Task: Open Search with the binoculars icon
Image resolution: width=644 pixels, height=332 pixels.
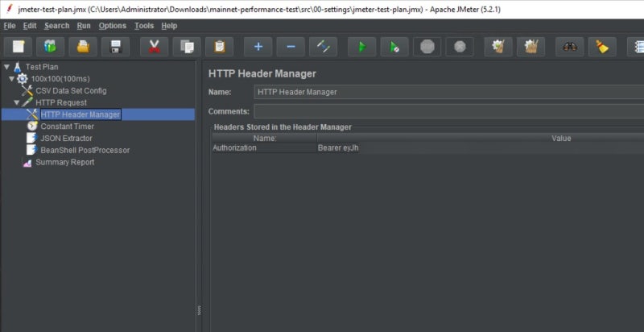Action: pyautogui.click(x=570, y=47)
